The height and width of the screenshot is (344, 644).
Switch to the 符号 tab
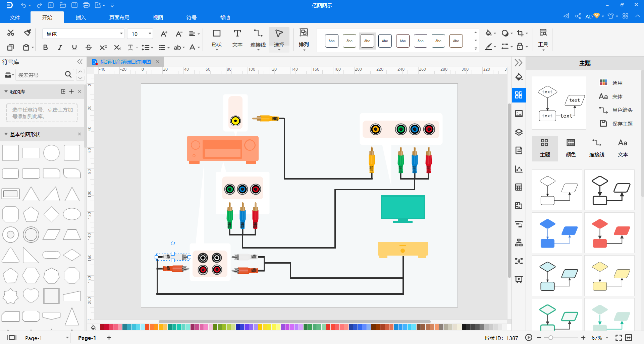pos(192,17)
